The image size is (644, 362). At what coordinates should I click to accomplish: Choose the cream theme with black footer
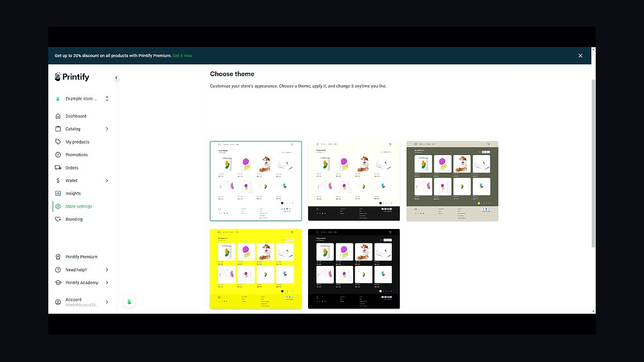[354, 181]
